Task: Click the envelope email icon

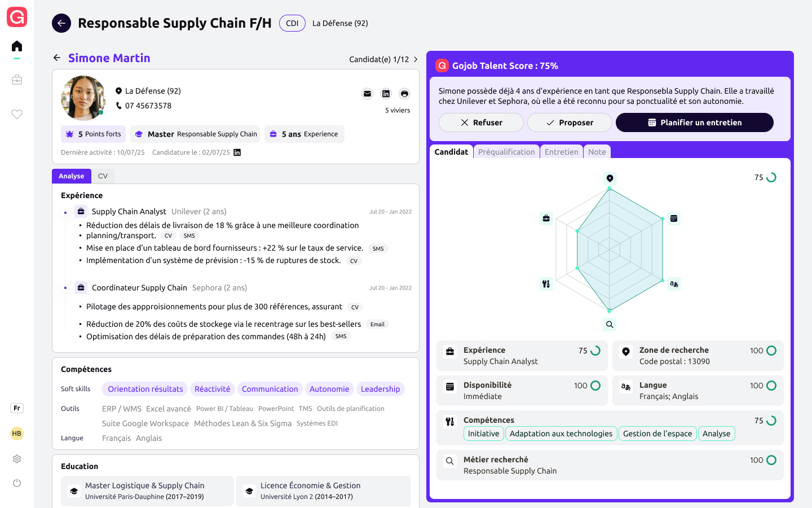Action: tap(367, 94)
